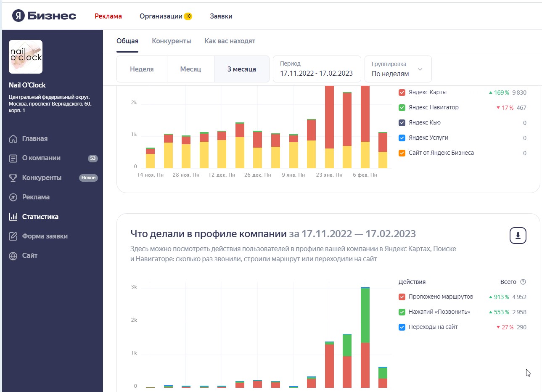542x392 pixels.
Task: Click the Nail O'Clock company logo thumbnail
Action: point(26,57)
